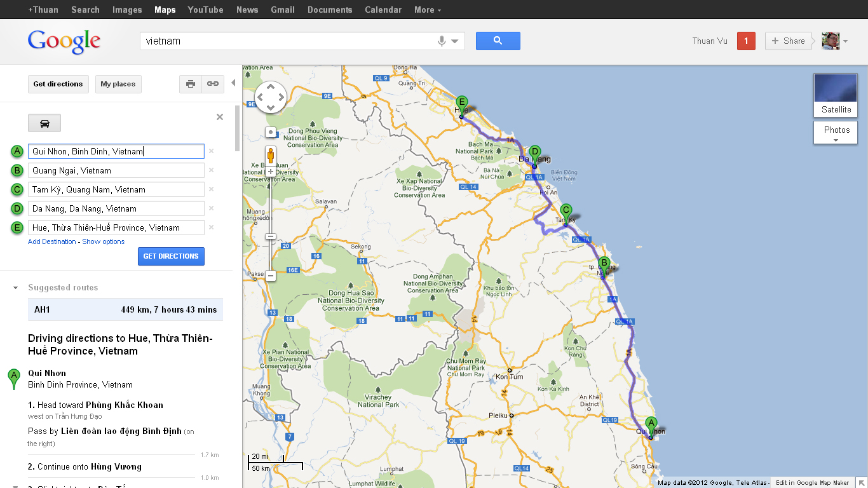This screenshot has width=868, height=488.
Task: Remove destination C Tam Ky
Action: [211, 189]
